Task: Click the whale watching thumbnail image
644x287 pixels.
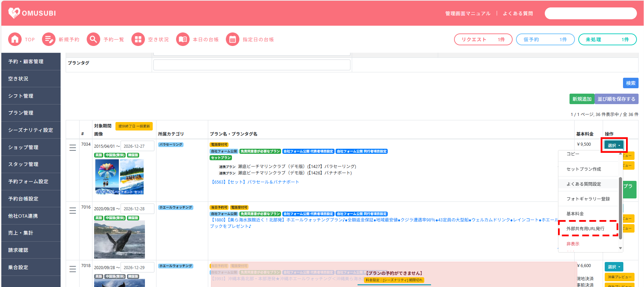Action: tap(119, 239)
